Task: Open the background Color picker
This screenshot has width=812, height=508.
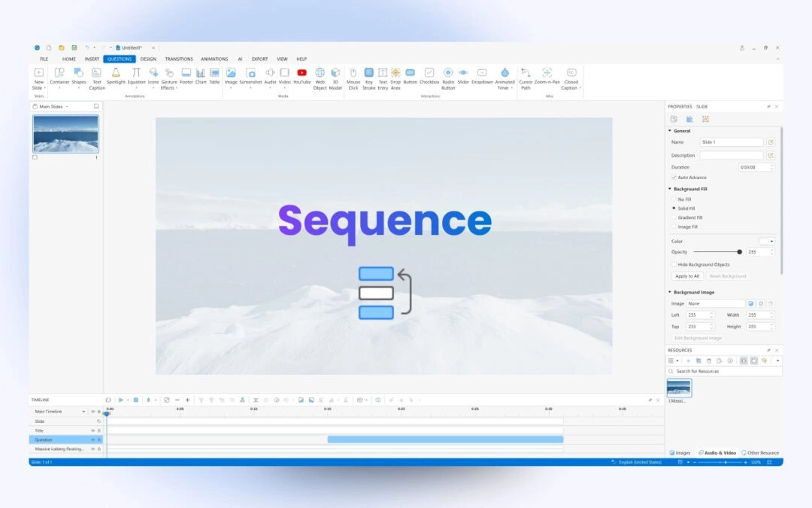Action: [766, 242]
